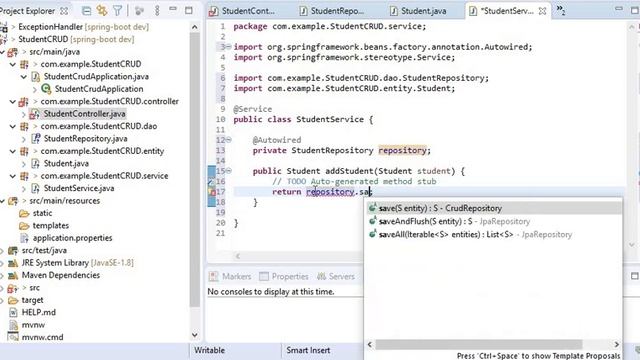Choose saveAndFlush(S entity) proposal
The height and width of the screenshot is (360, 640).
[x=494, y=222]
